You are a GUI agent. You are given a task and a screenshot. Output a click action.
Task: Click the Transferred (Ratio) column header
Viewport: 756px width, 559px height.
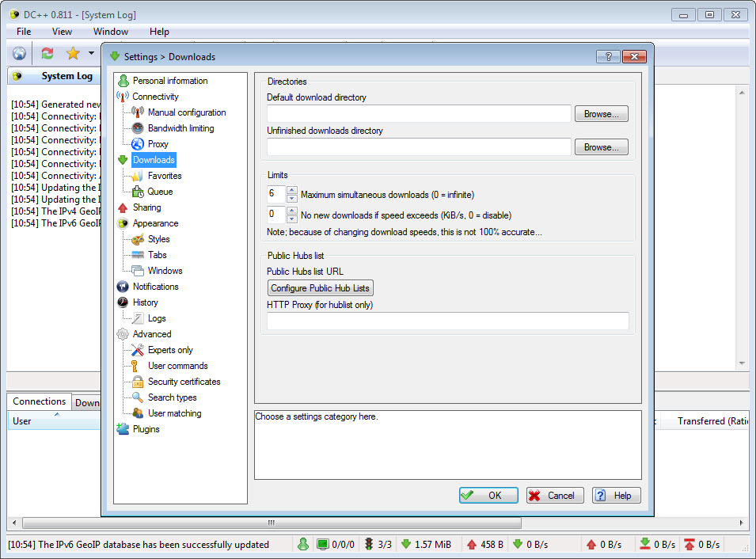(x=704, y=421)
